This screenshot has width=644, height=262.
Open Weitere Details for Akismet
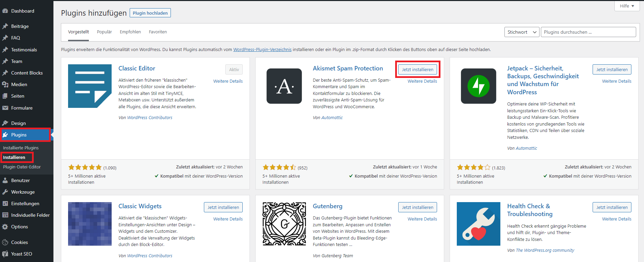click(422, 81)
